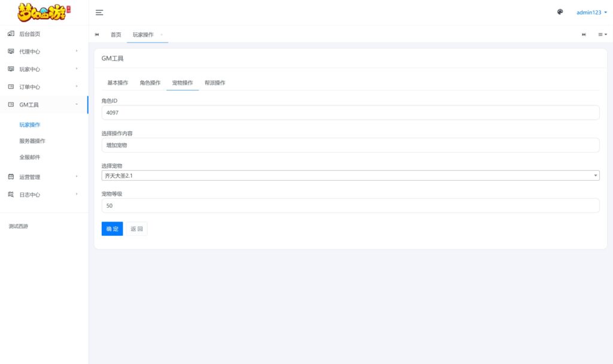
Task: Open the 选择宠物 dropdown showing 齐天大圣2.1
Action: pos(350,175)
